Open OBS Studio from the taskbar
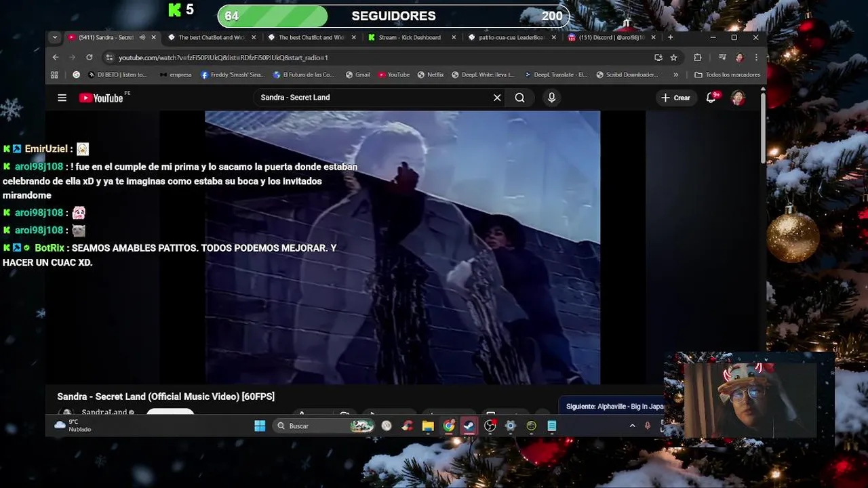868x488 pixels. click(x=490, y=426)
